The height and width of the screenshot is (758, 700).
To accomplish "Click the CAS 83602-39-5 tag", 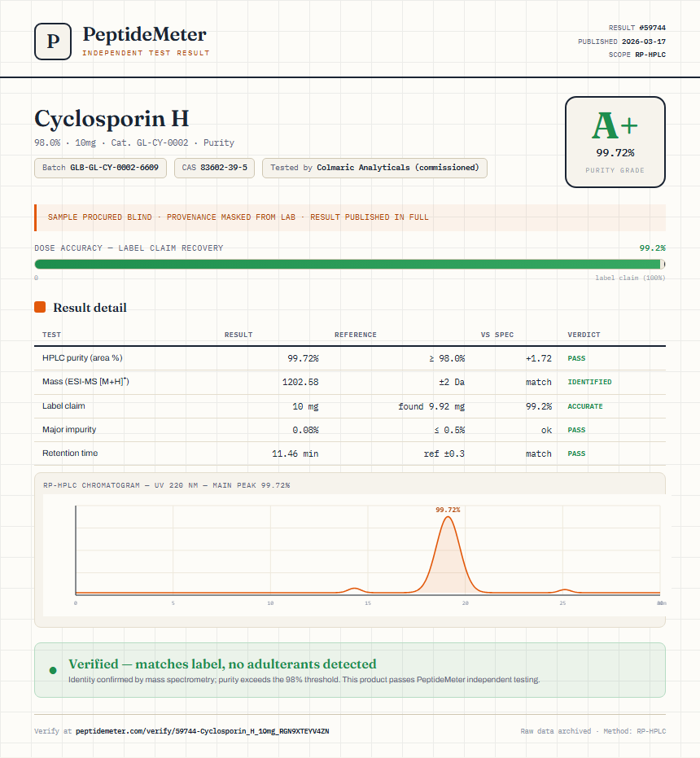I will pyautogui.click(x=214, y=168).
